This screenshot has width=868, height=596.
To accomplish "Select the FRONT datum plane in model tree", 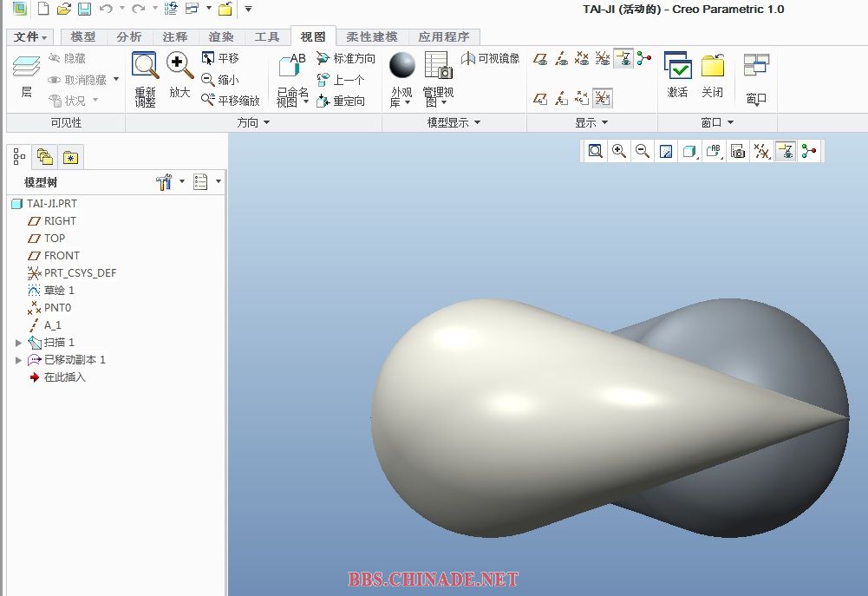I will (x=62, y=256).
